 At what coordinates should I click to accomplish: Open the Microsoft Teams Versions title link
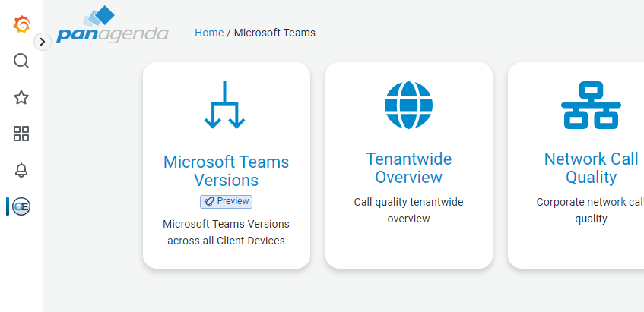227,171
